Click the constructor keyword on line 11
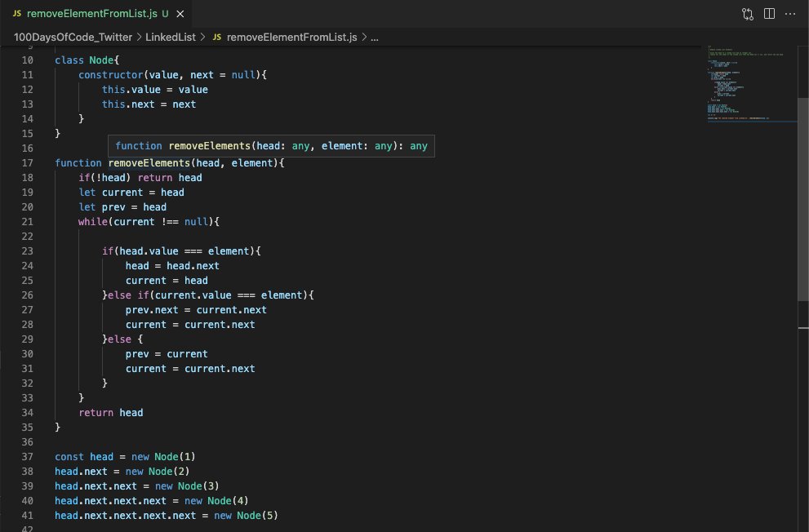Image resolution: width=809 pixels, height=532 pixels. click(x=111, y=75)
